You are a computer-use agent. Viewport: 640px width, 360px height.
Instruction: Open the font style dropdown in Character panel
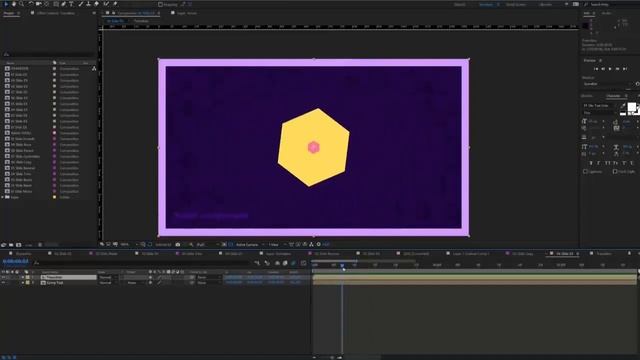pyautogui.click(x=600, y=113)
